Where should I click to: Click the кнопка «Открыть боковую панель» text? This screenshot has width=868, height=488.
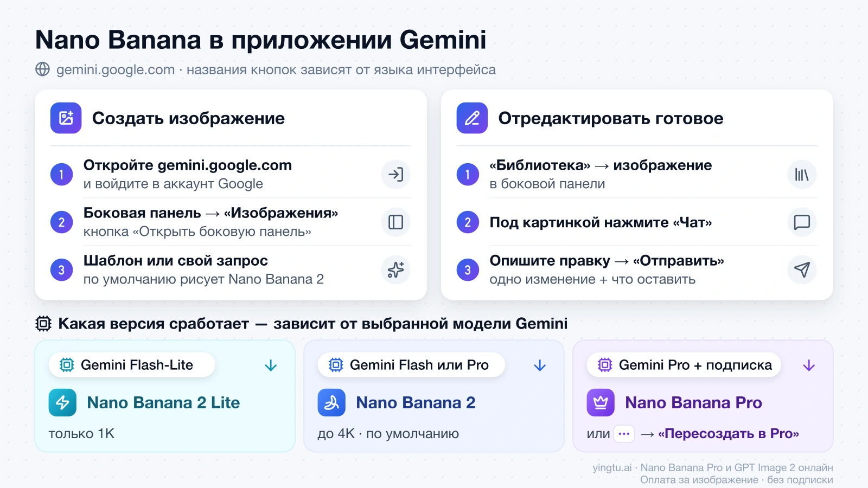tap(197, 232)
